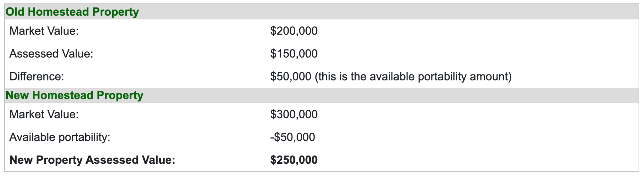Click the word 'Property' in the Old Homestead heading
Viewport: 644px width, 176px height.
(x=115, y=12)
